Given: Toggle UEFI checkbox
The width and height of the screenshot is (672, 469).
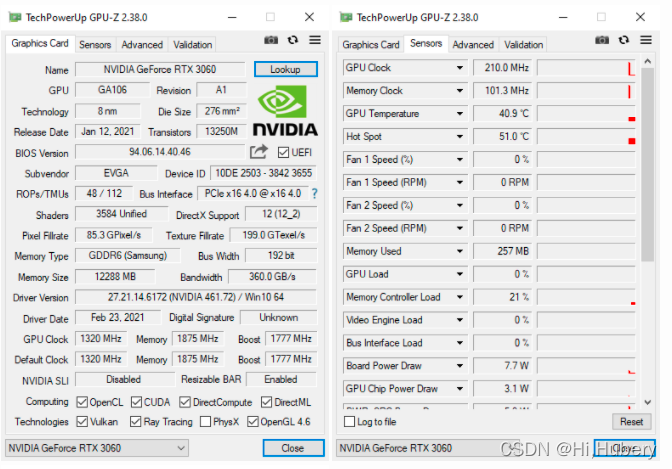Looking at the screenshot, I should (283, 153).
